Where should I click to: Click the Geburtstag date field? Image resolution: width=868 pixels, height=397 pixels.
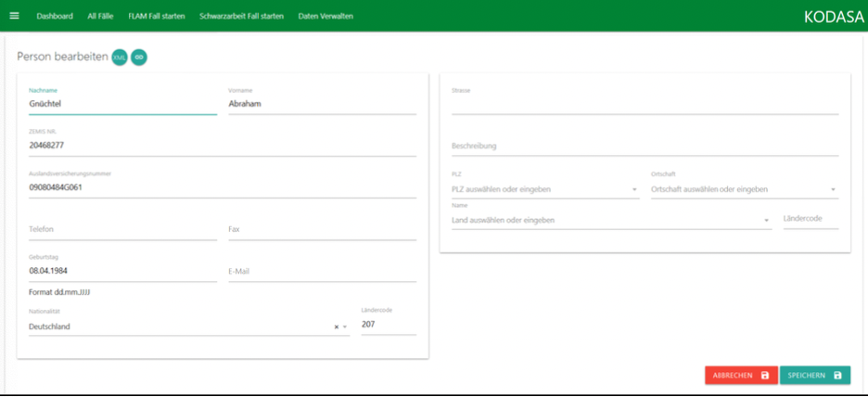click(122, 271)
